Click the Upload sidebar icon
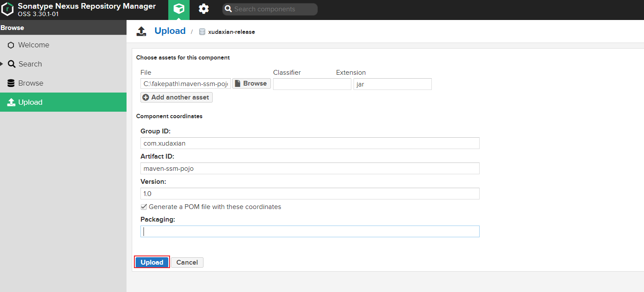The height and width of the screenshot is (292, 644). (12, 102)
